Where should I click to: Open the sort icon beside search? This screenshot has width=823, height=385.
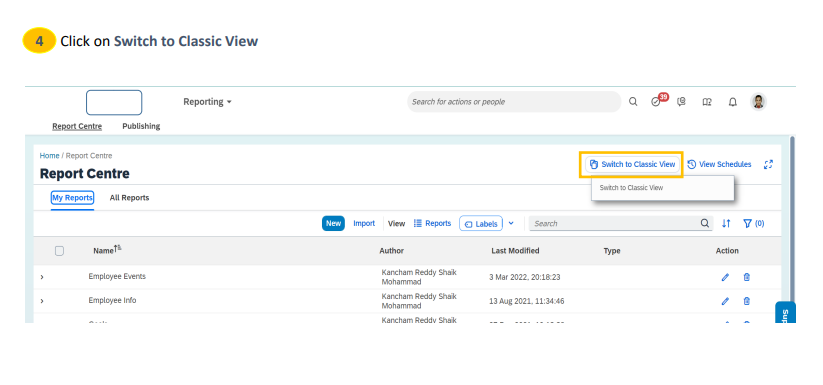726,223
